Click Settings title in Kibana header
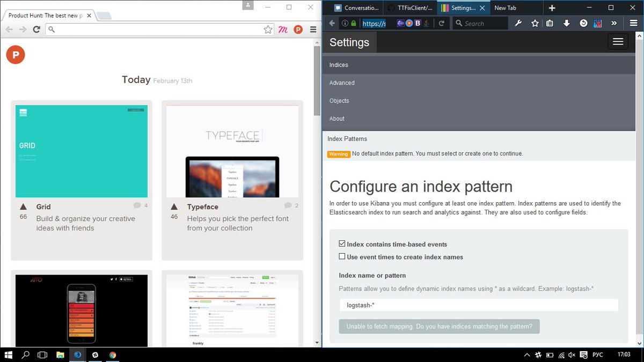644x362 pixels. 349,42
